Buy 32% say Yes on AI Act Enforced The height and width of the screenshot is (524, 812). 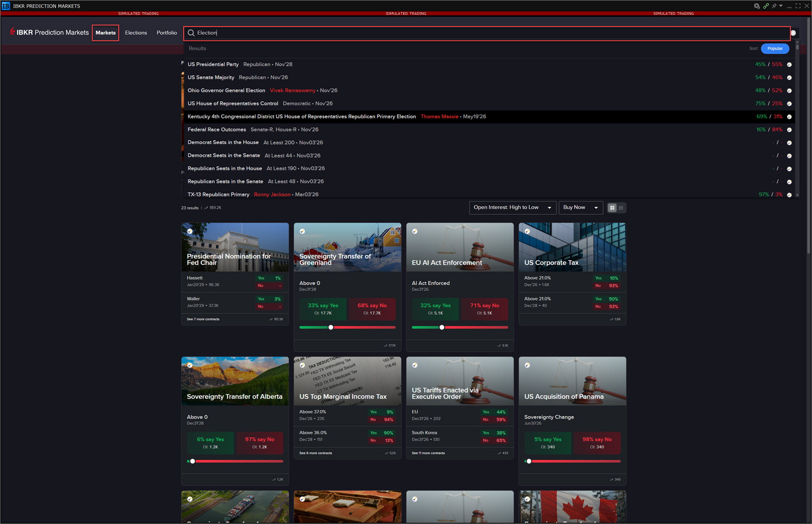435,309
